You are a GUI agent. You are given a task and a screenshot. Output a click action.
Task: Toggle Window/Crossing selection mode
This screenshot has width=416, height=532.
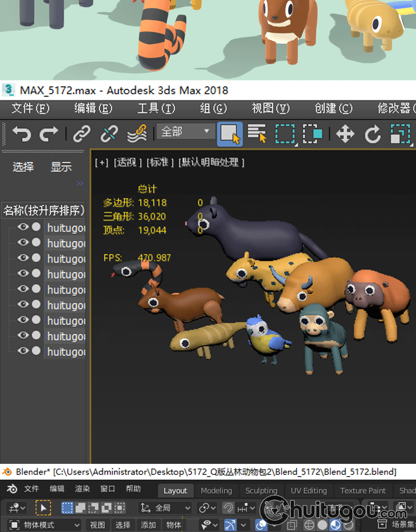pos(313,134)
